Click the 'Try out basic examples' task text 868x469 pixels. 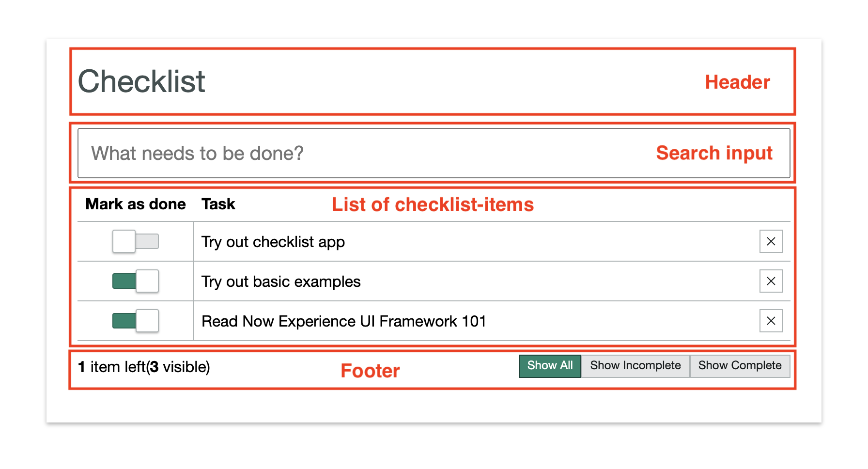(281, 281)
